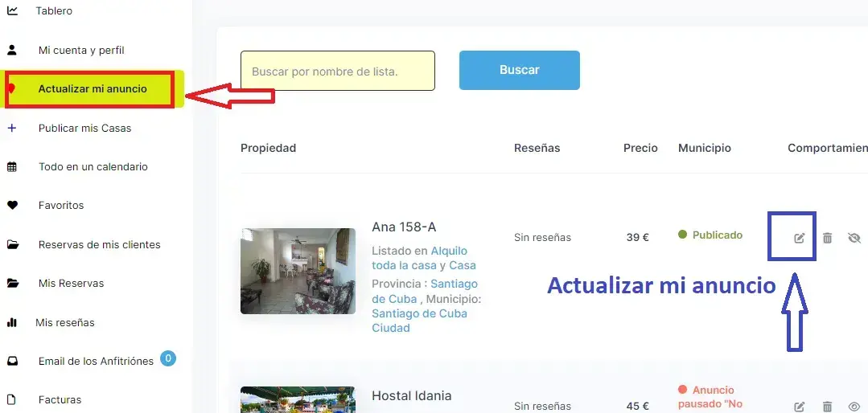Viewport: 868px width, 413px height.
Task: Follow the Santiago de Cuba Ciudad link
Action: point(419,321)
